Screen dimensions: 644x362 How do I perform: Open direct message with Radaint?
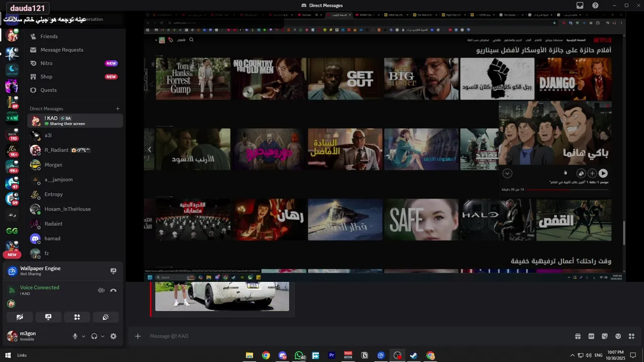(75, 224)
